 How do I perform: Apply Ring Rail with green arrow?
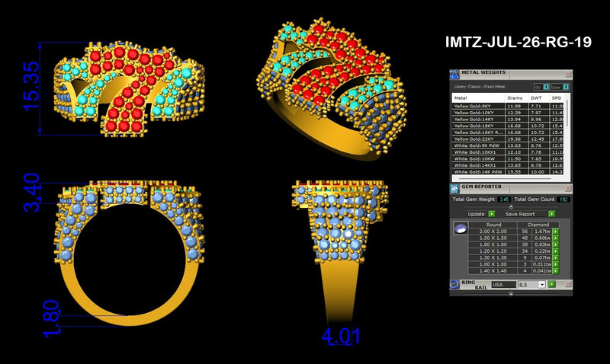tap(551, 284)
